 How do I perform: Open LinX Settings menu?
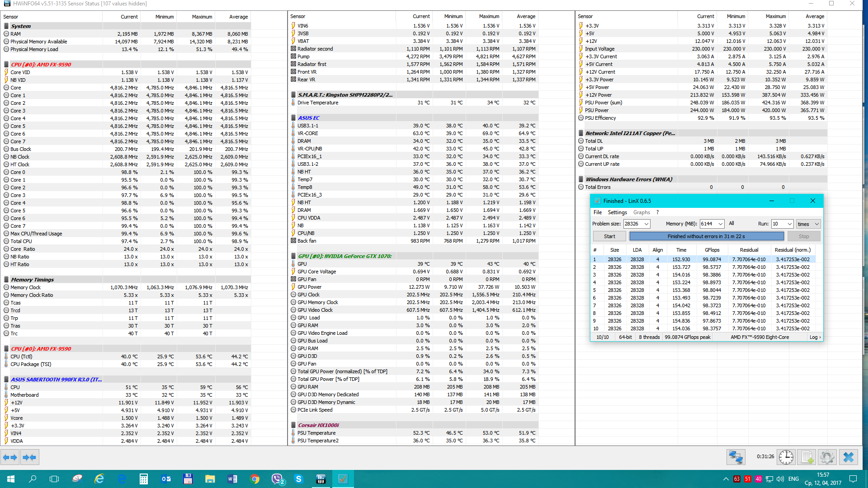point(617,212)
